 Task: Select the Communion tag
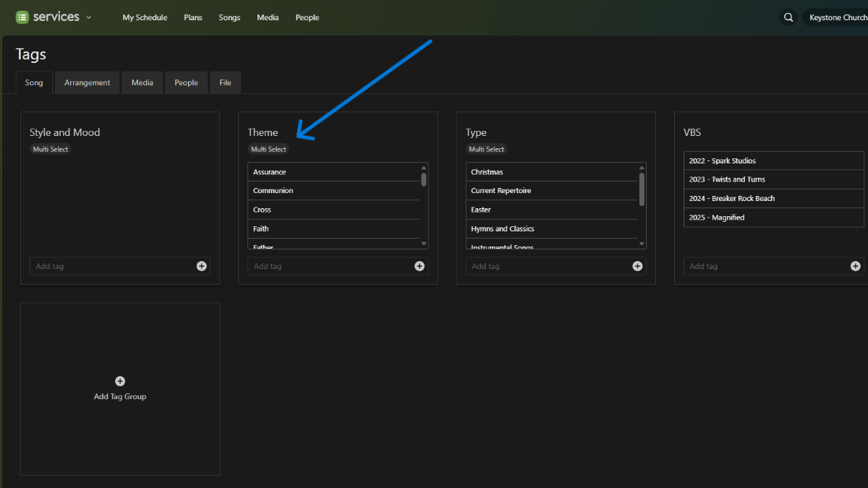pyautogui.click(x=333, y=191)
